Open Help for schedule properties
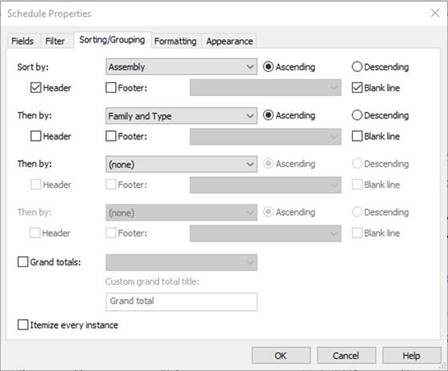 pos(412,356)
